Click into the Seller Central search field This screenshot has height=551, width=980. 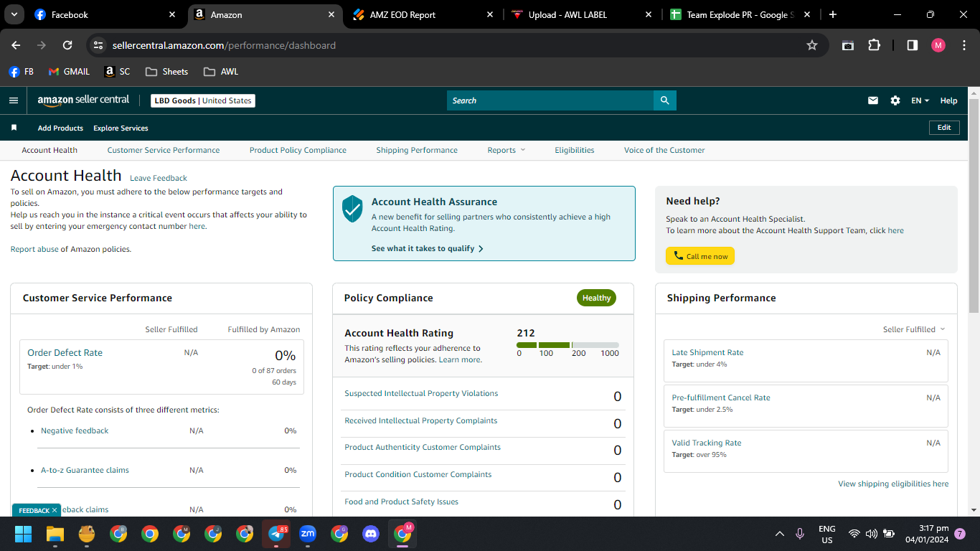[550, 100]
